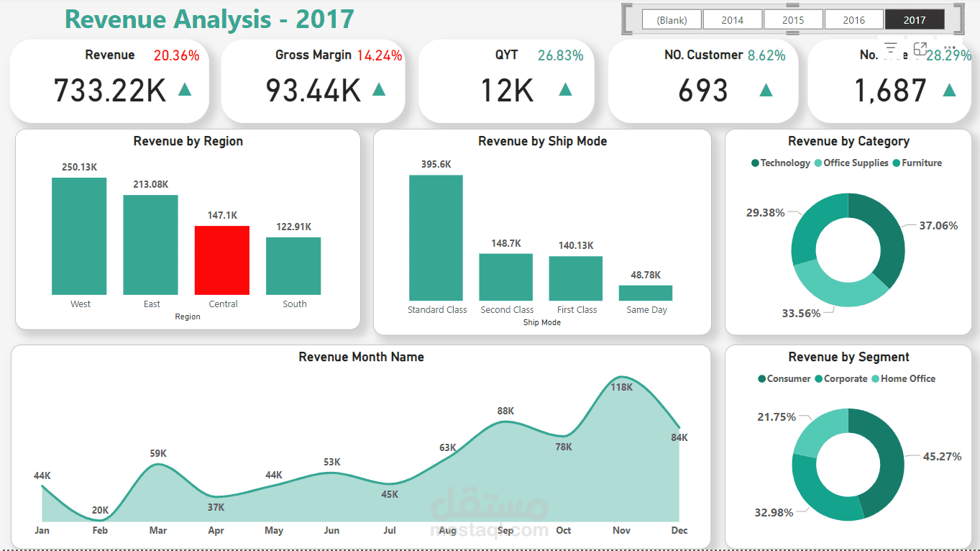The height and width of the screenshot is (551, 980).
Task: Click the Furniture legend color dot
Action: [x=896, y=163]
